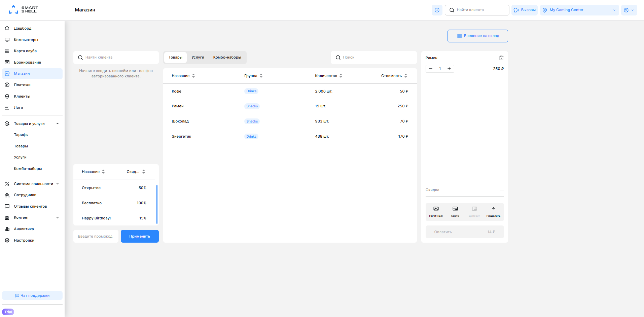The image size is (644, 317).
Task: Decrease Рамен quantity with minus
Action: (x=431, y=69)
